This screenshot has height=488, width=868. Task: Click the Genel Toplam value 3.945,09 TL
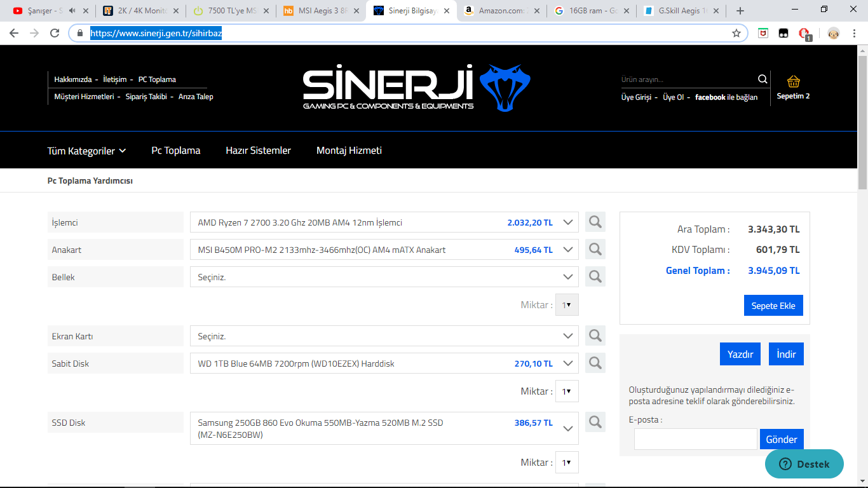(774, 271)
